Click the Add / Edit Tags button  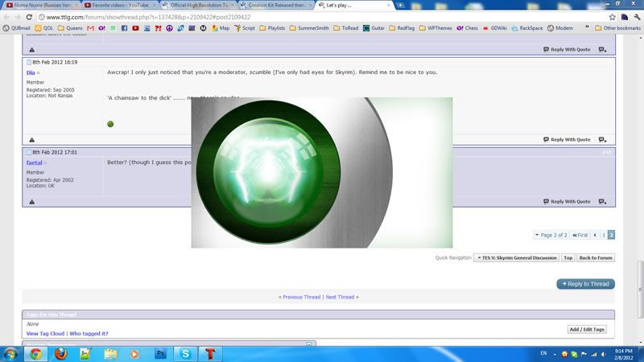(x=587, y=329)
